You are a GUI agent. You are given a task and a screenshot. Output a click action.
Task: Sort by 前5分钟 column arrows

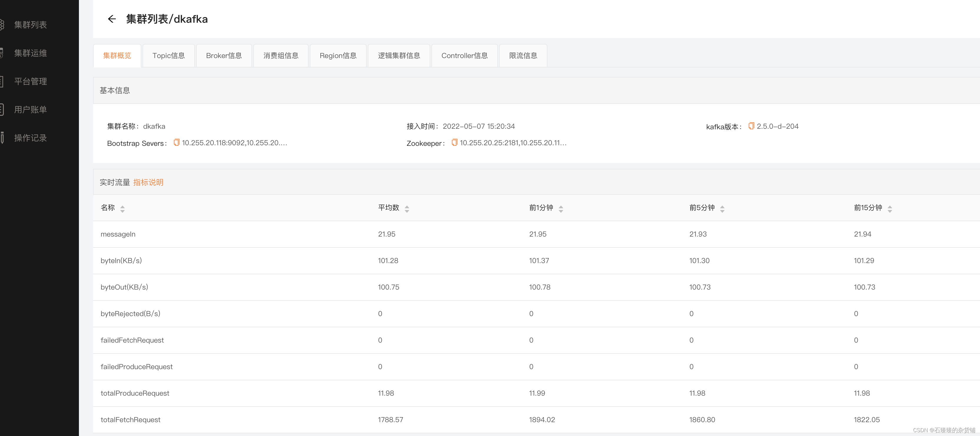(722, 209)
